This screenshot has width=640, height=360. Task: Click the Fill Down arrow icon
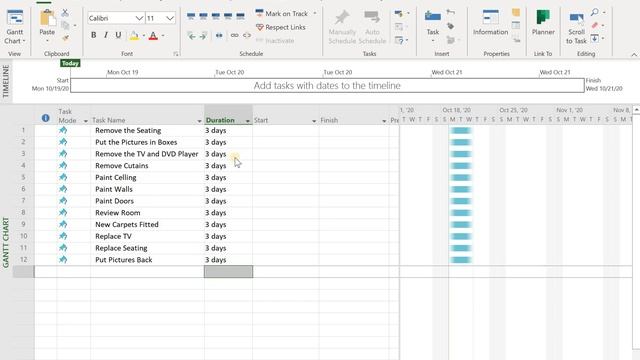point(595,38)
